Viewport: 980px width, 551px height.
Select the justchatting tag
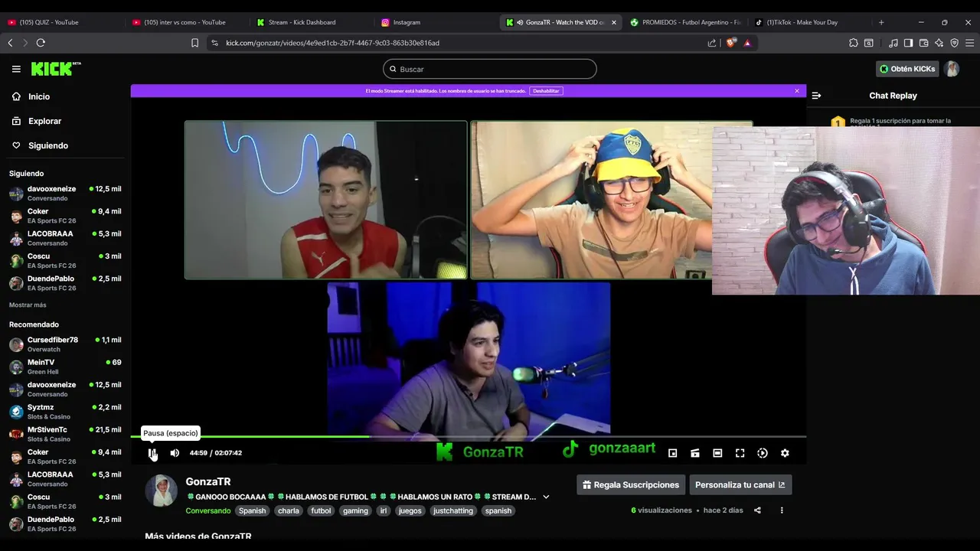[x=453, y=510]
